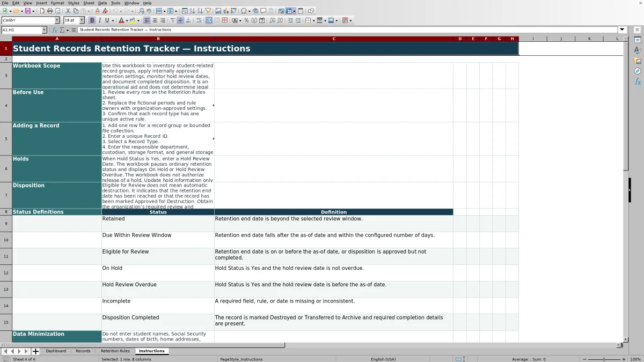This screenshot has width=644, height=362.
Task: Toggle Underline formatting
Action: click(x=107, y=20)
